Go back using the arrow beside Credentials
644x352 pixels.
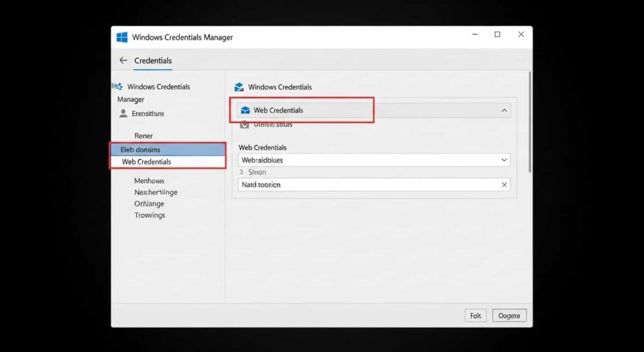point(123,60)
